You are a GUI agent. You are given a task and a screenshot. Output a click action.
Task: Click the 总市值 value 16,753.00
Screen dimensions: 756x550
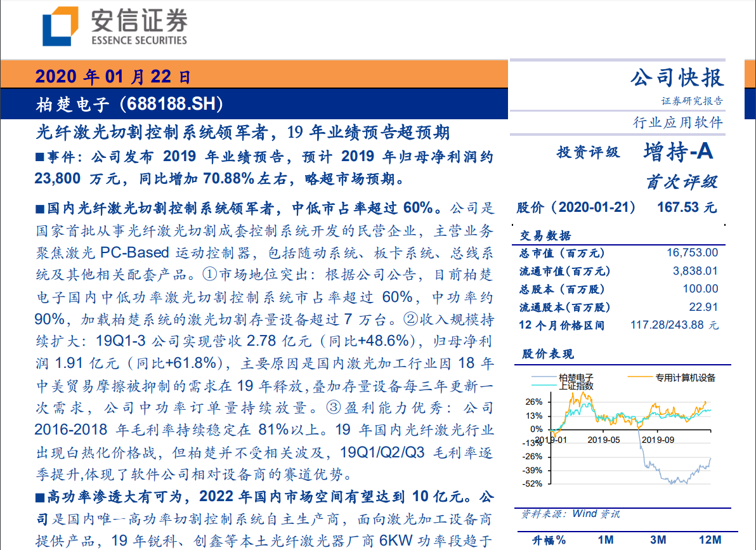[x=692, y=252]
